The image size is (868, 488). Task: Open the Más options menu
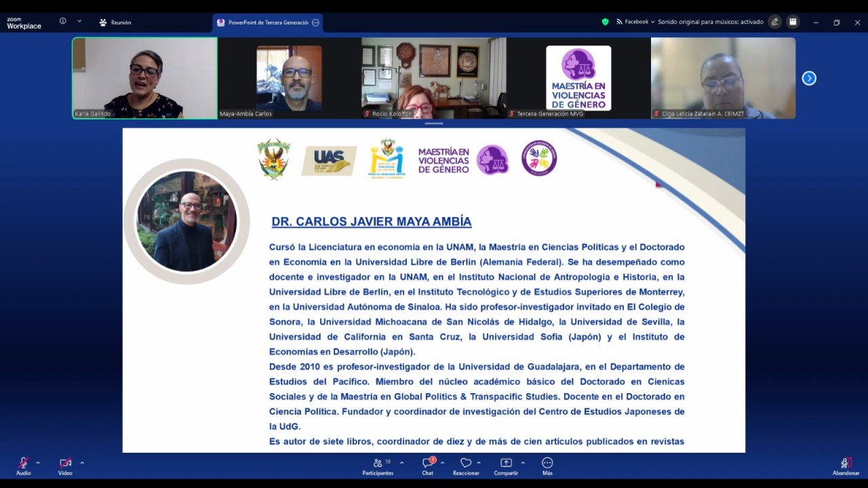pos(547,466)
